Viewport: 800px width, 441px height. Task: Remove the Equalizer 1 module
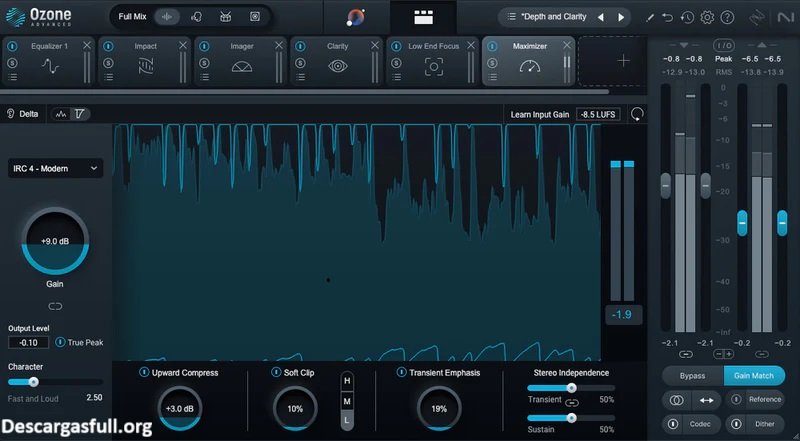click(87, 46)
